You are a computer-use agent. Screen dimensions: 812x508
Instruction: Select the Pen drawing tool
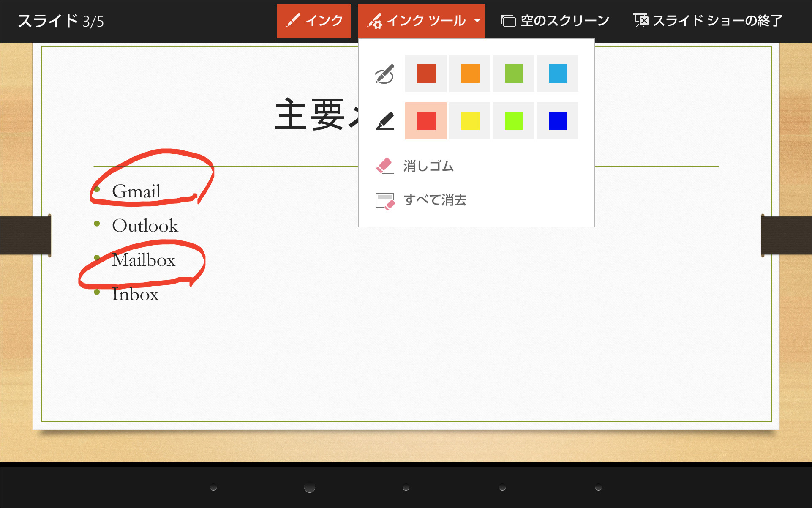pyautogui.click(x=384, y=74)
